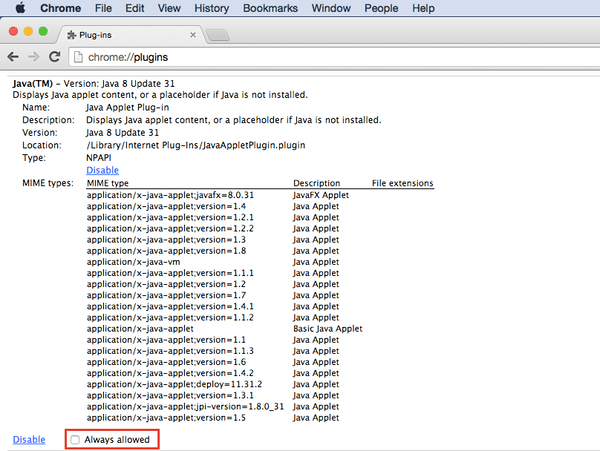Click the Java(TM) plugin heading
600x451 pixels.
[33, 83]
